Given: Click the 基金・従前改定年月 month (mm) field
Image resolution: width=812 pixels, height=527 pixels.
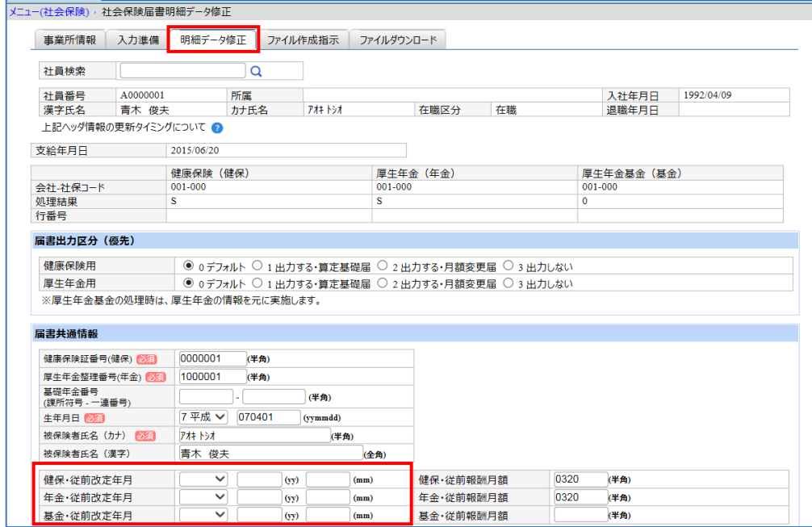Looking at the screenshot, I should [x=328, y=515].
